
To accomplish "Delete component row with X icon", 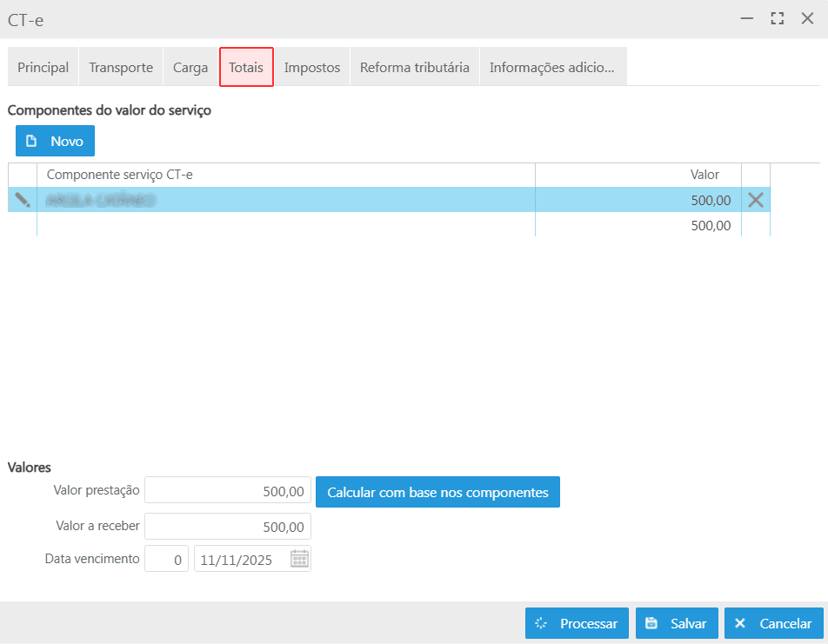I will 756,200.
